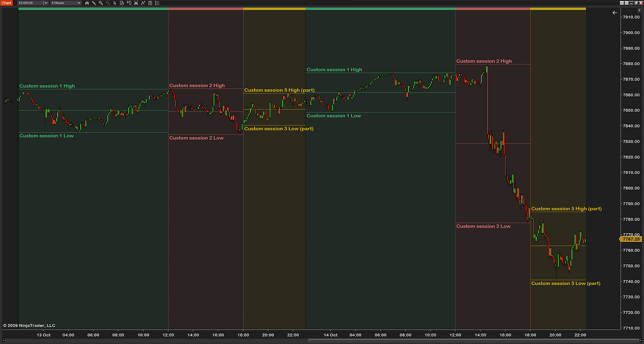Open the 5 Minute interval dropdown
This screenshot has width=644, height=344.
pyautogui.click(x=65, y=3)
